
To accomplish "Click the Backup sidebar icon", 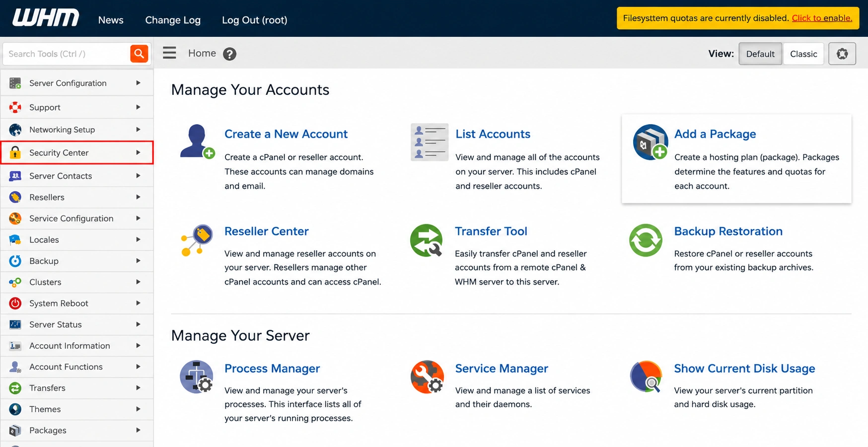I will [15, 261].
